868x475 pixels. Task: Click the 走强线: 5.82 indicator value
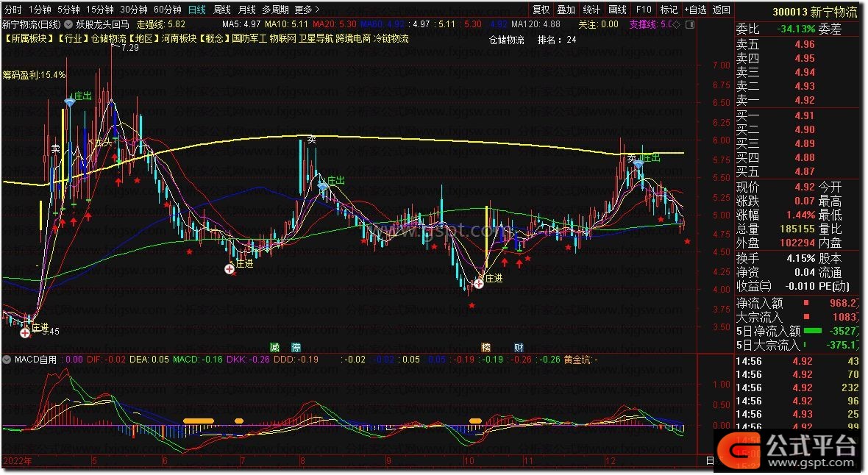click(161, 24)
